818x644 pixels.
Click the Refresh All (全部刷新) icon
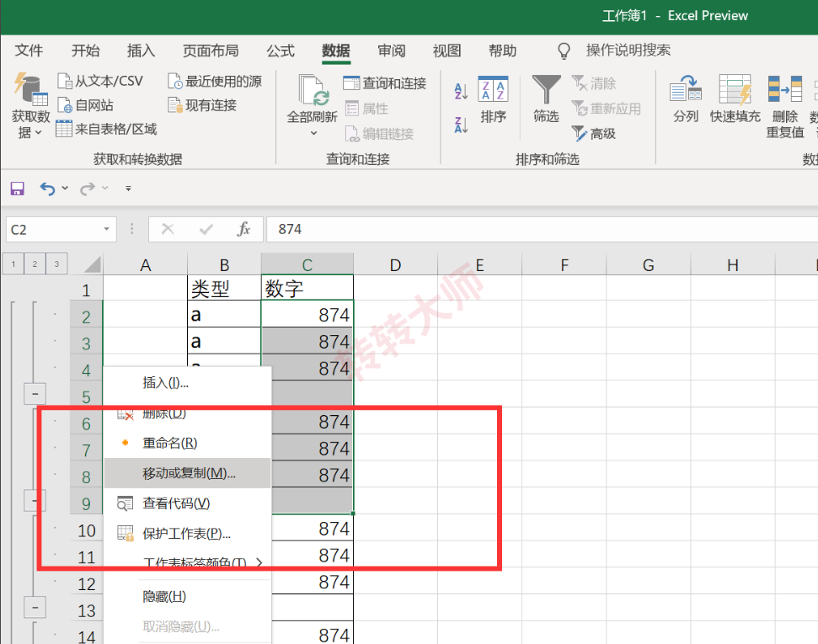tap(313, 90)
